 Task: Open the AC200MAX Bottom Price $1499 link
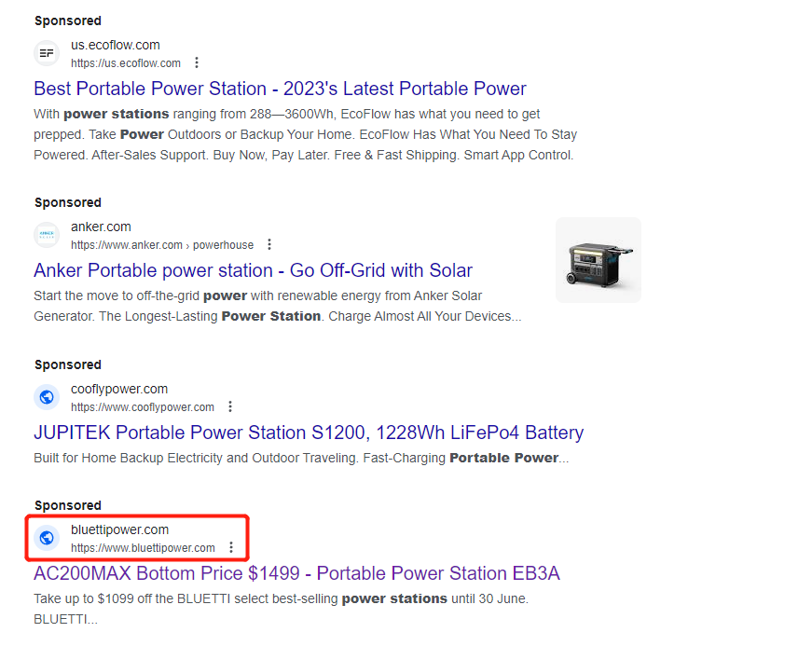[x=296, y=573]
